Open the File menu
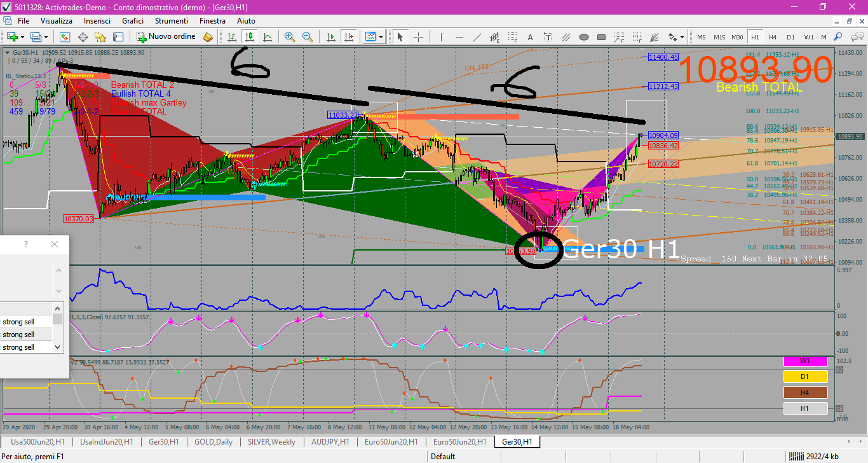The height and width of the screenshot is (463, 868). (24, 21)
